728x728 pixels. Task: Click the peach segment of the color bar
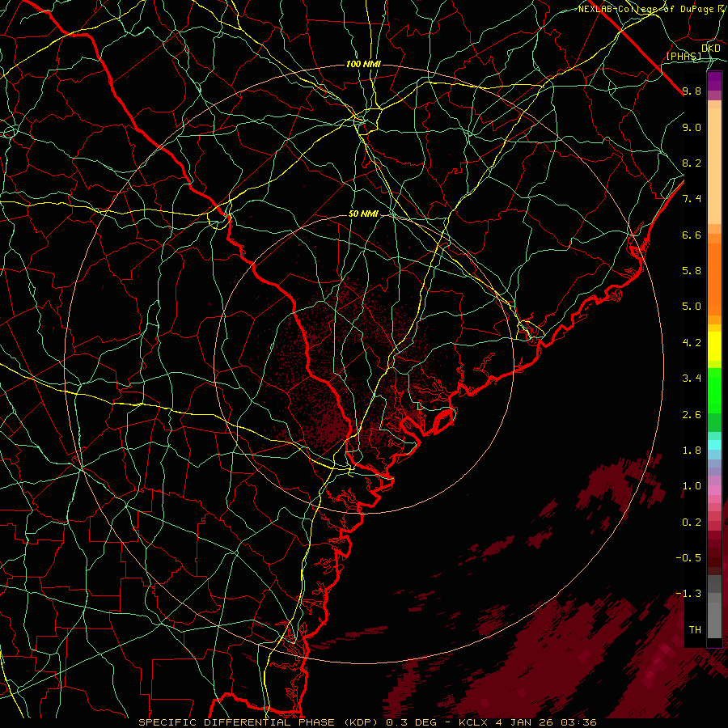tap(714, 166)
